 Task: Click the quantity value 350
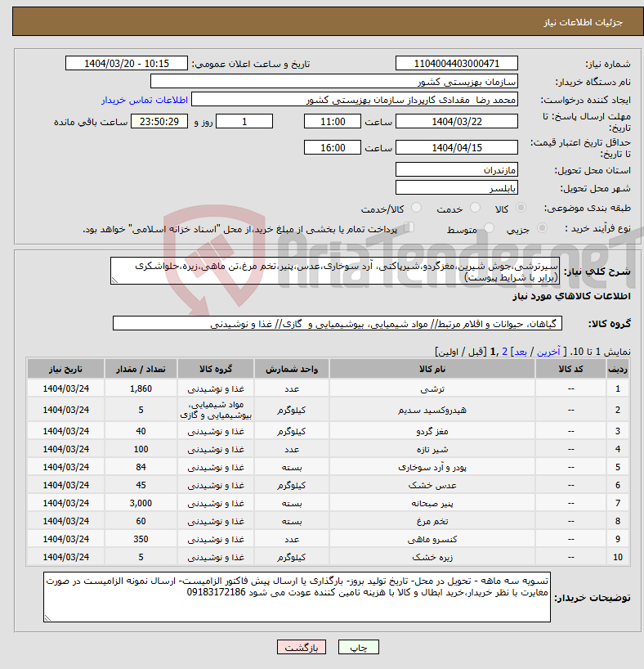pos(141,539)
